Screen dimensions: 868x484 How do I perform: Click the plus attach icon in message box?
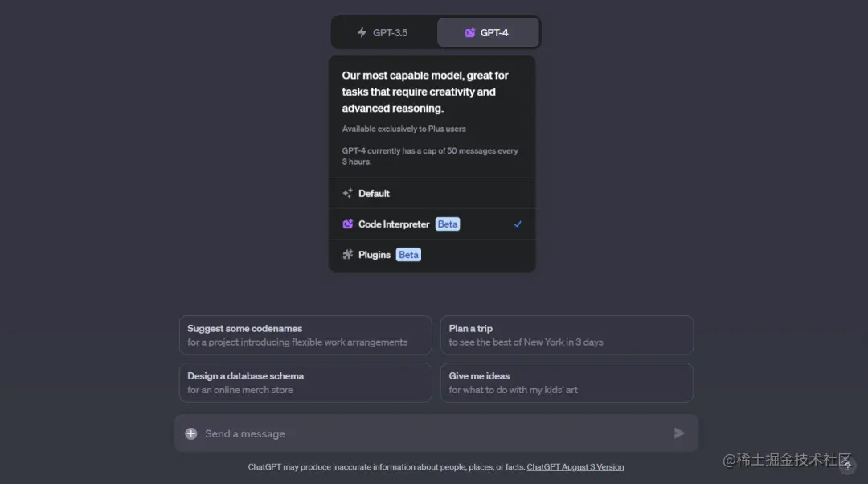191,433
